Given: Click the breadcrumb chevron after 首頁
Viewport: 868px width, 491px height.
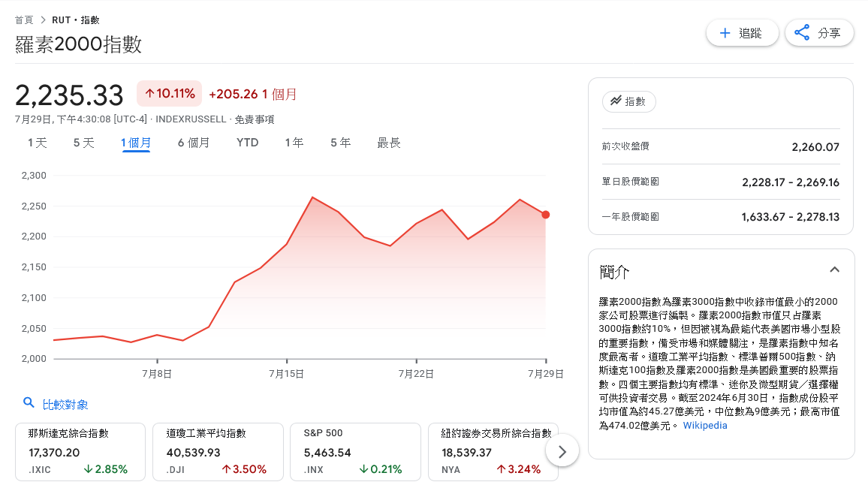Looking at the screenshot, I should click(43, 20).
